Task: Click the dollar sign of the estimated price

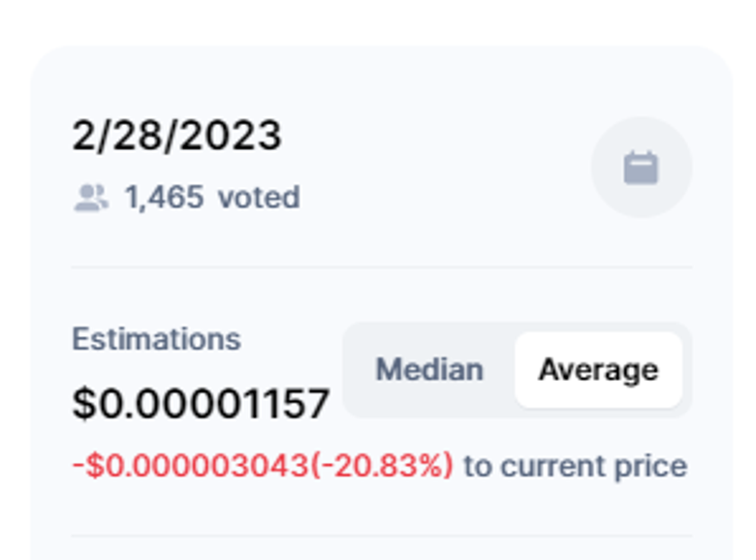Action: click(84, 403)
